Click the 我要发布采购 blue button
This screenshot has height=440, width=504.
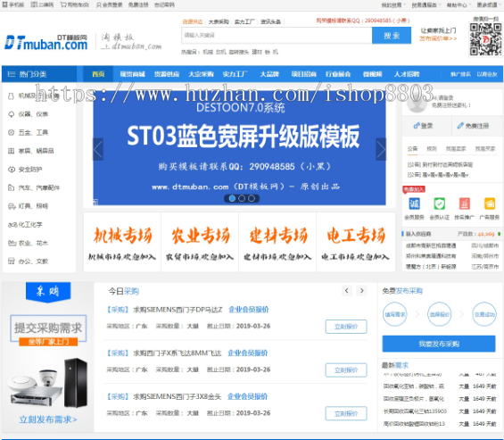coord(439,344)
